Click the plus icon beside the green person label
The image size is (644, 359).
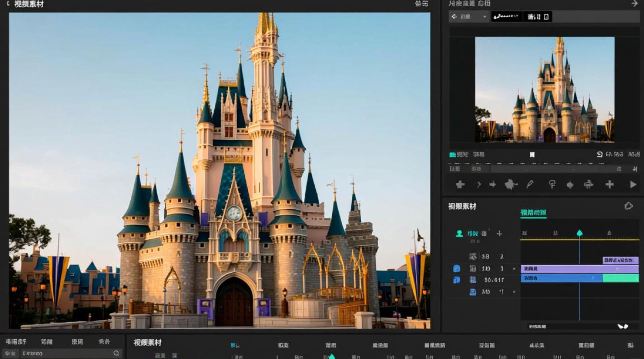499,234
